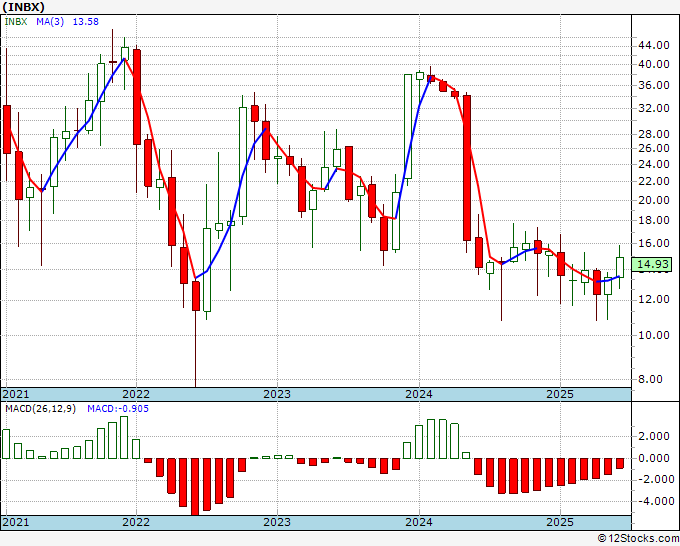Screen dimensions: 680x546
Task: Click the MACD:-0.905 value readout
Action: click(118, 409)
